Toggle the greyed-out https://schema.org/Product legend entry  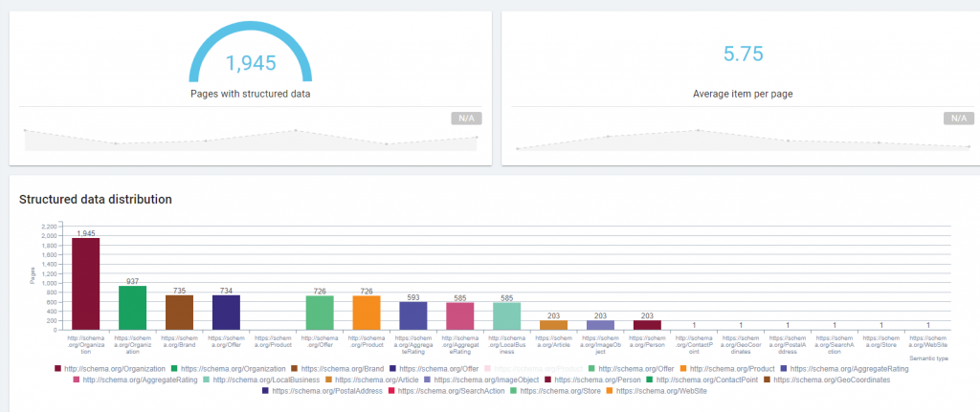[534, 369]
